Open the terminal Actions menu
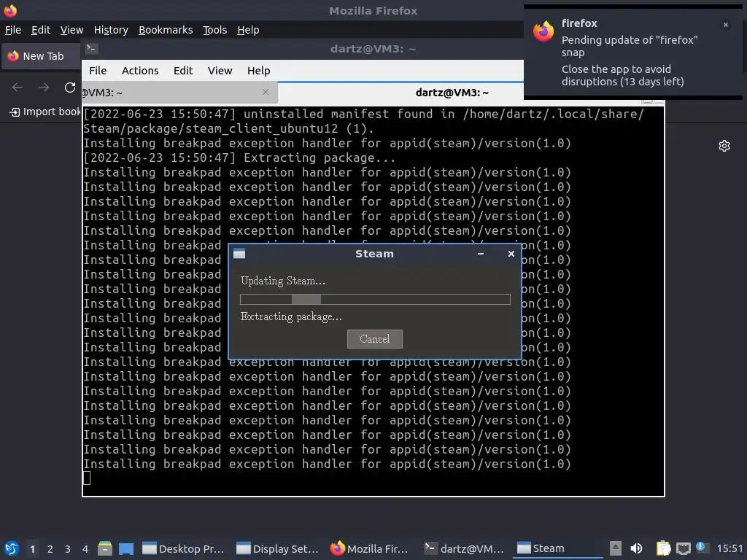This screenshot has height=560, width=747. point(140,71)
